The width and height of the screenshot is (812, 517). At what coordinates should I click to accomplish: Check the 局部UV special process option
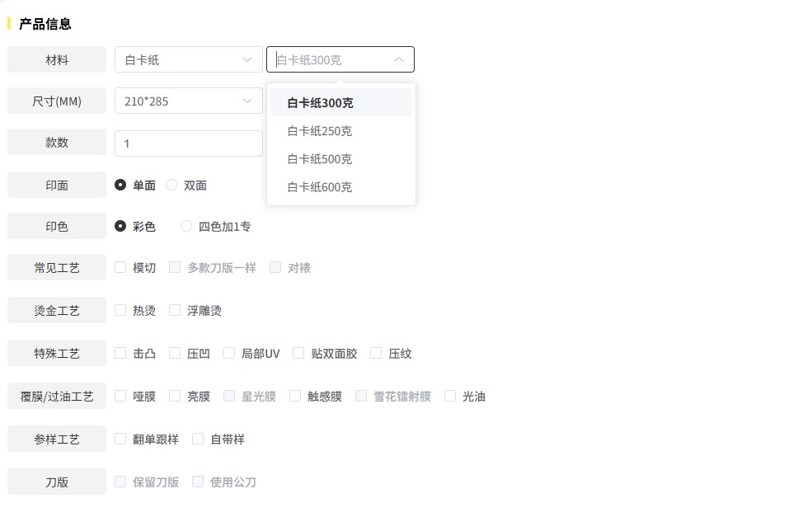click(x=228, y=353)
